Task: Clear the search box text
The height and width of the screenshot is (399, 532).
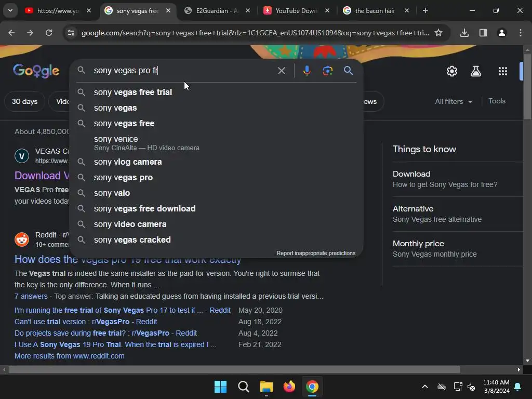Action: coord(281,71)
